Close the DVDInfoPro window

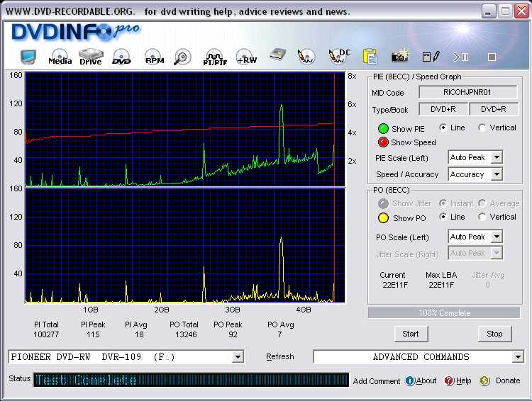point(522,11)
